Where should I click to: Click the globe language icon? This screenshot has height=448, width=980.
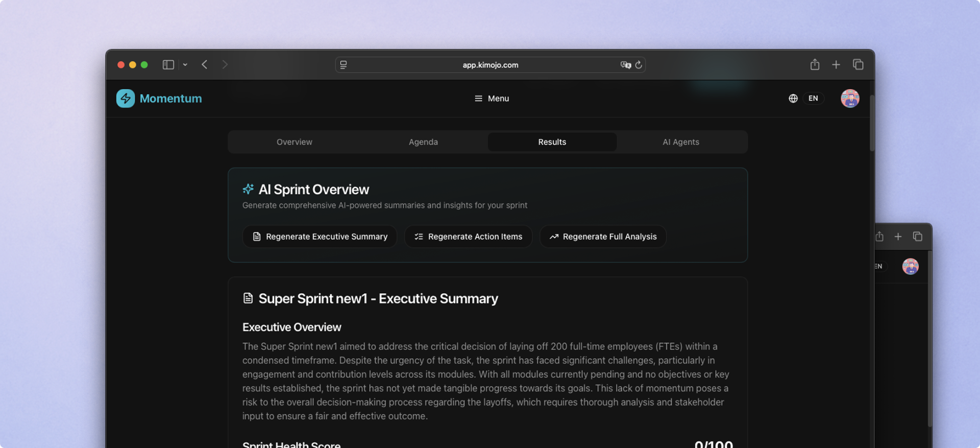793,99
